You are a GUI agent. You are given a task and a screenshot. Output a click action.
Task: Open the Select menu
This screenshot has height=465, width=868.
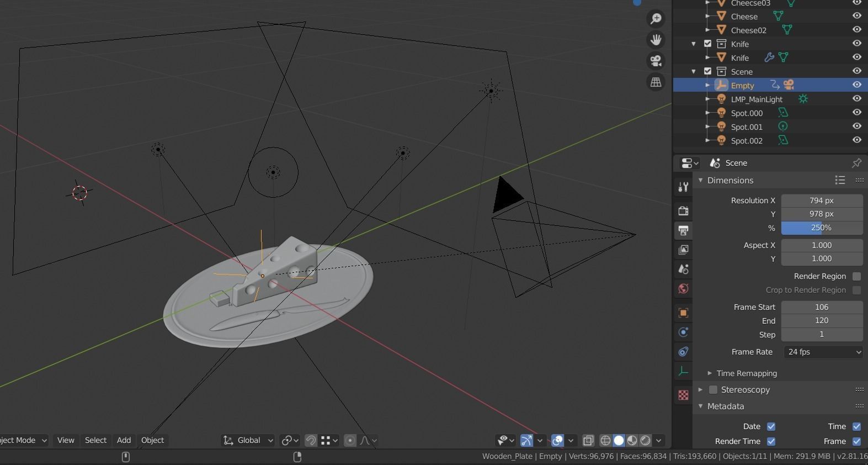[95, 440]
